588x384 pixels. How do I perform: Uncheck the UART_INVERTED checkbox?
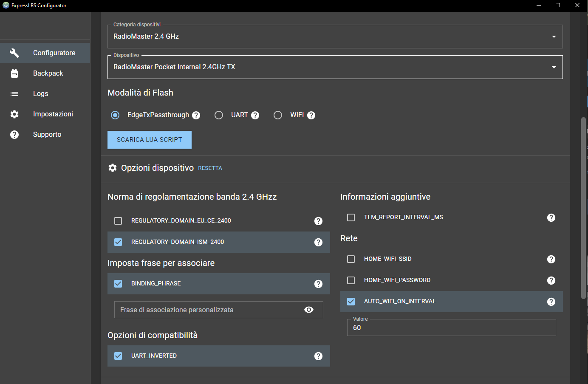pos(118,356)
